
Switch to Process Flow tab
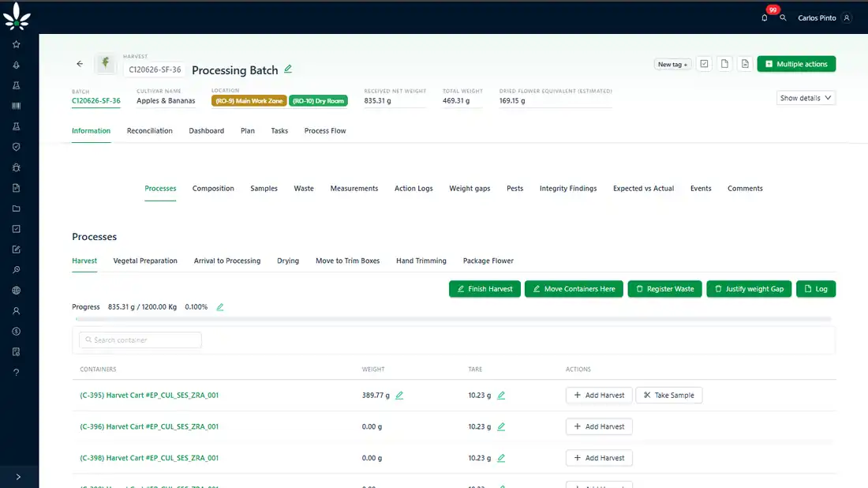[x=325, y=131]
